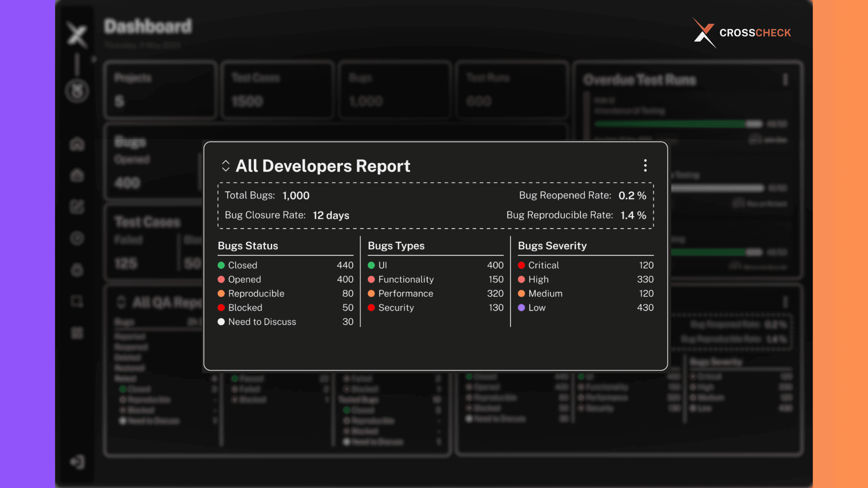Click the Bugs Severity column heading
This screenshot has height=488, width=868.
click(552, 246)
